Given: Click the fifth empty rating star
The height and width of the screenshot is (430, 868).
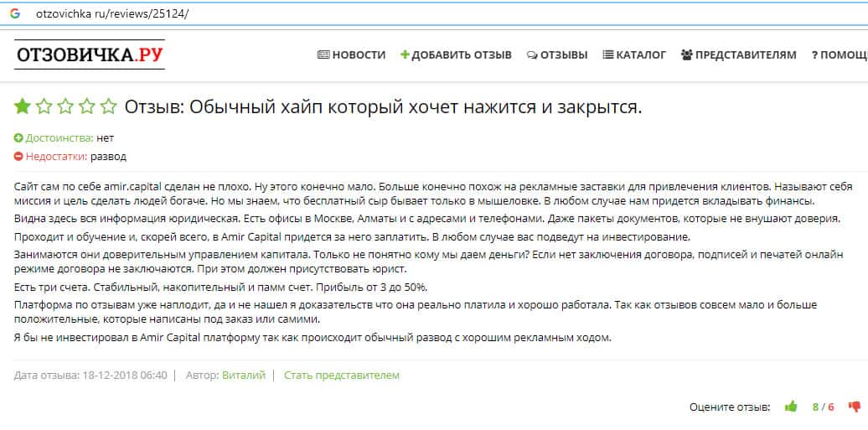Looking at the screenshot, I should click(109, 106).
